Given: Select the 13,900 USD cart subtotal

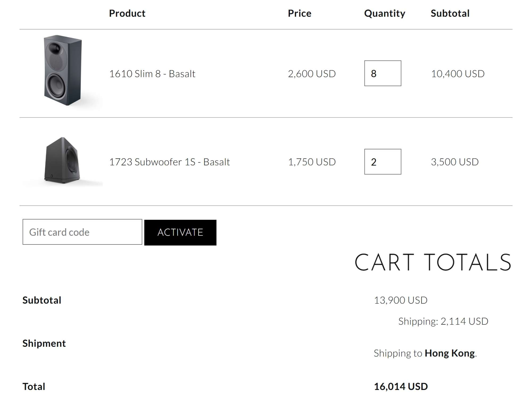Looking at the screenshot, I should [x=401, y=300].
